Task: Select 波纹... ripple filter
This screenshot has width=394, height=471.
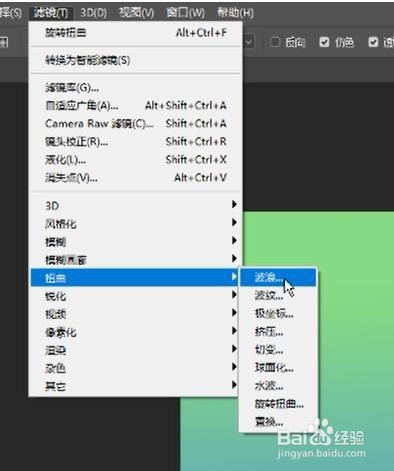Action: point(278,295)
